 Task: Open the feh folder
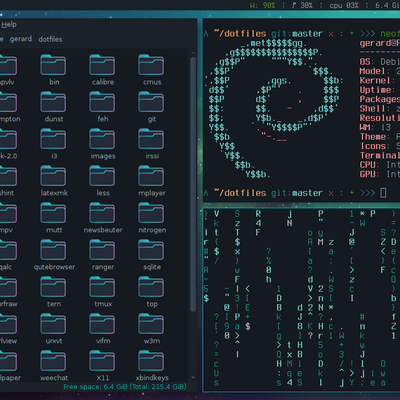103,107
